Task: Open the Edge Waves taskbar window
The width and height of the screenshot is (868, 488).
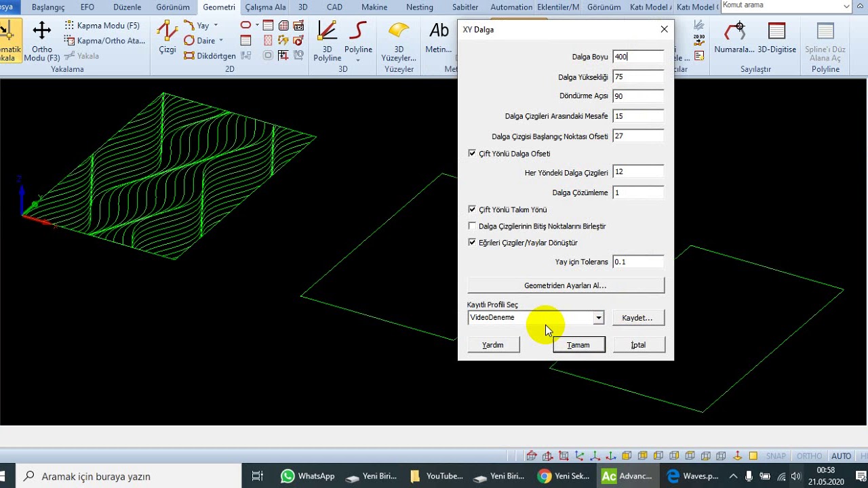Action: pos(693,476)
